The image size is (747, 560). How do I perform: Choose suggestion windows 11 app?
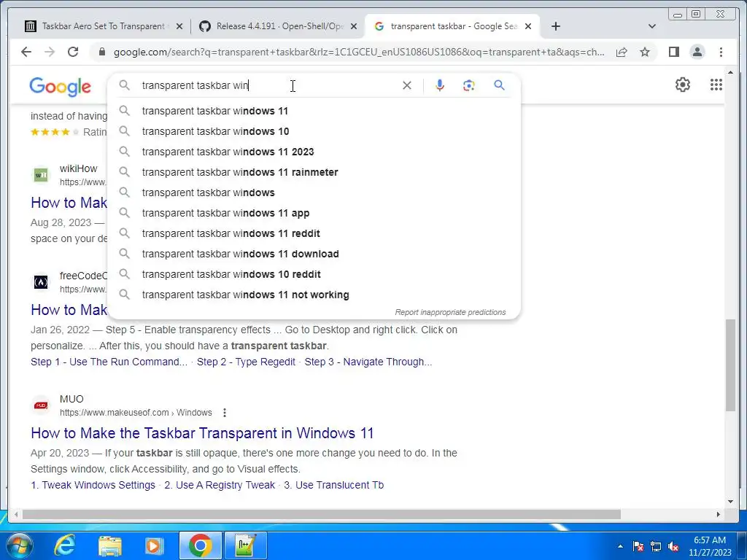[314, 214]
